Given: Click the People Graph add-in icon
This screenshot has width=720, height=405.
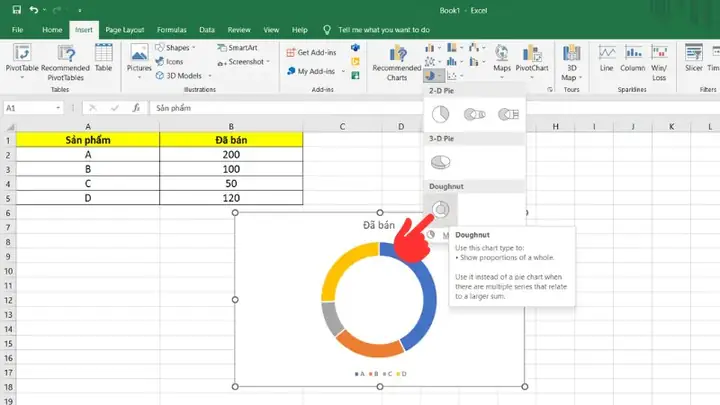Looking at the screenshot, I should [355, 75].
